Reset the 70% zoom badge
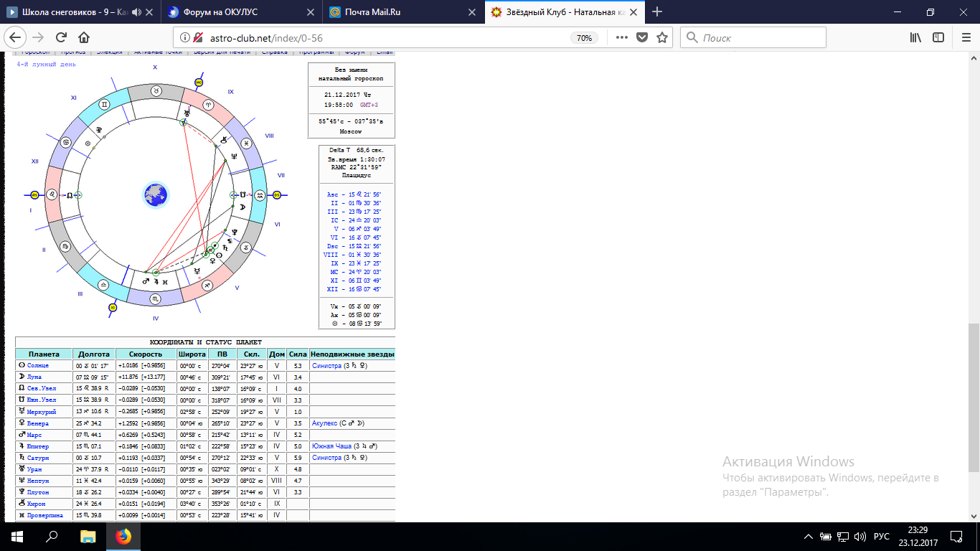 point(585,38)
